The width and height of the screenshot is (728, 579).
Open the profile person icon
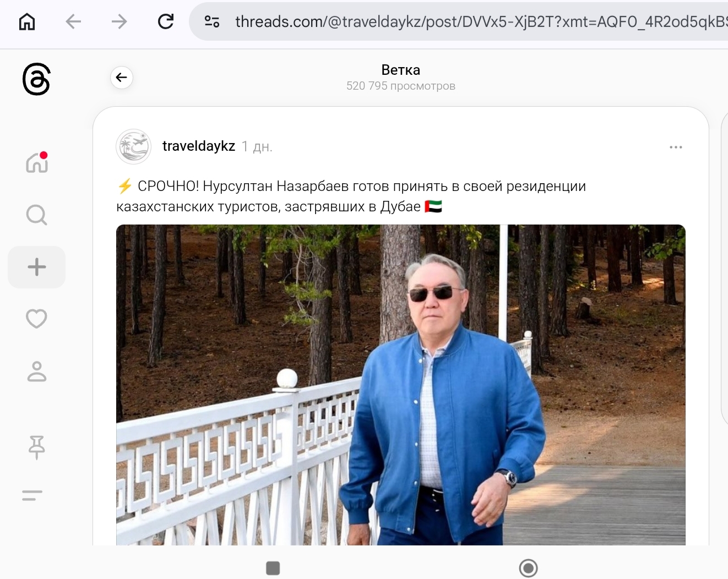point(37,372)
